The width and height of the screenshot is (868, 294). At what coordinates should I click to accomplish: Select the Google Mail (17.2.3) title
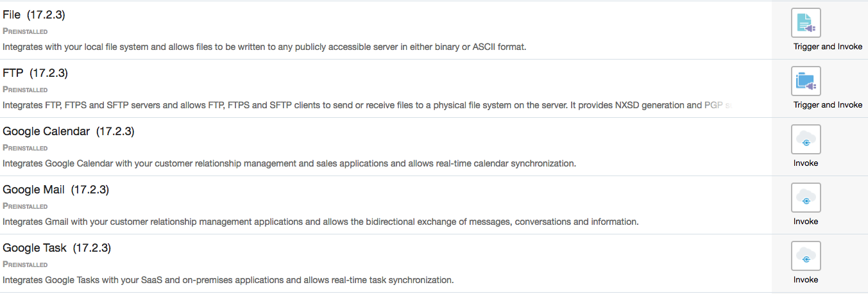(x=56, y=190)
